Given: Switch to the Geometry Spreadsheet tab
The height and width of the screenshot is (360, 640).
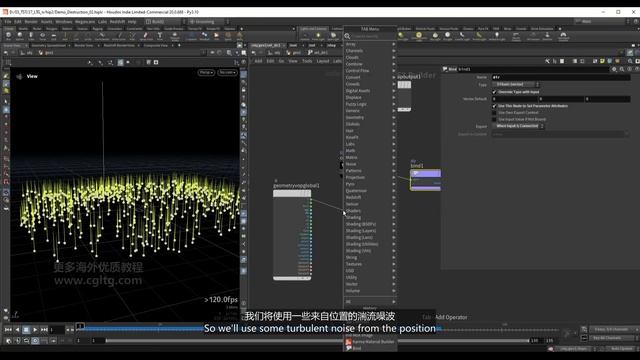Looking at the screenshot, I should pyautogui.click(x=49, y=45).
